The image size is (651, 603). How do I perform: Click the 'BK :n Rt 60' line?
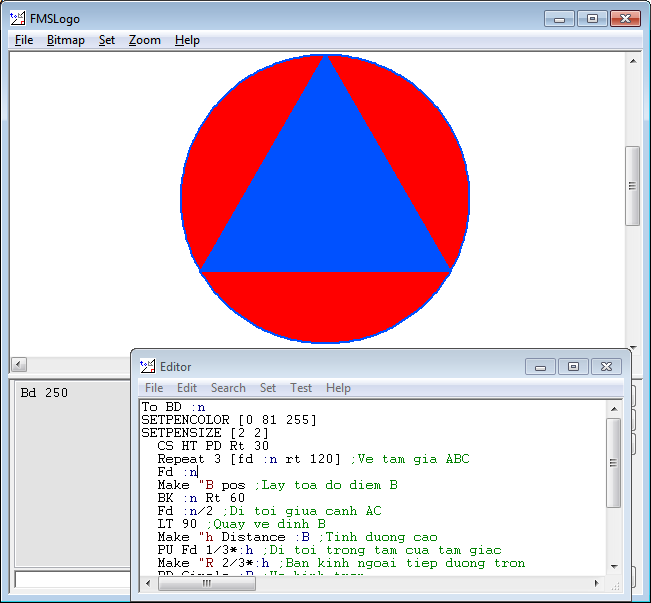pos(201,498)
